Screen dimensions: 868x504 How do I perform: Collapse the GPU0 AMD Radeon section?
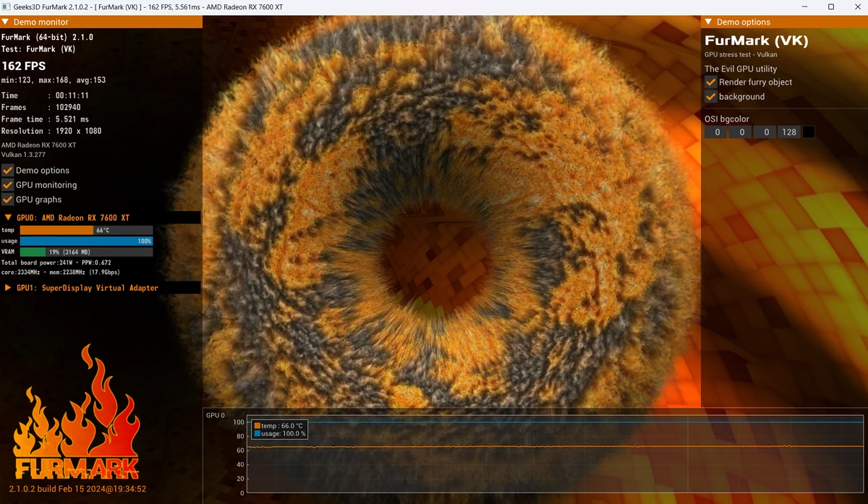tap(9, 218)
